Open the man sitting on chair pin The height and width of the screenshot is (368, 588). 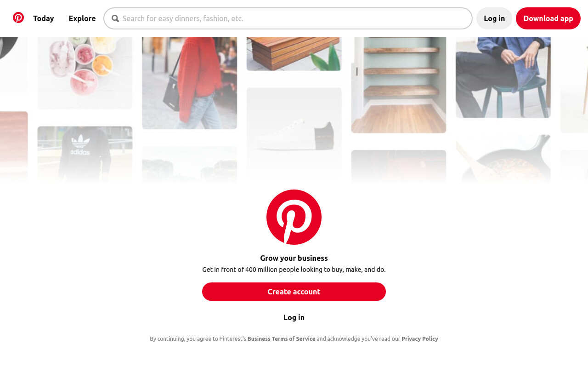pos(503,77)
